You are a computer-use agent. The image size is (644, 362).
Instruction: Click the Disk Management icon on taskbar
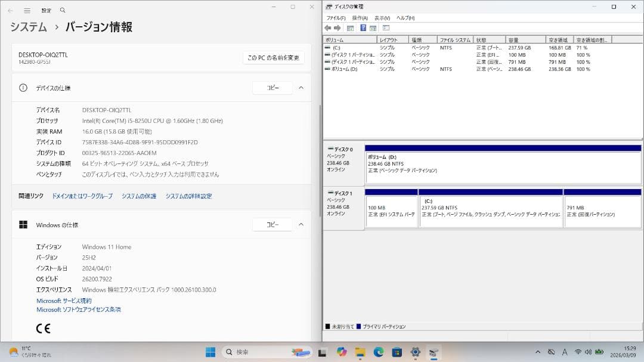(x=434, y=352)
